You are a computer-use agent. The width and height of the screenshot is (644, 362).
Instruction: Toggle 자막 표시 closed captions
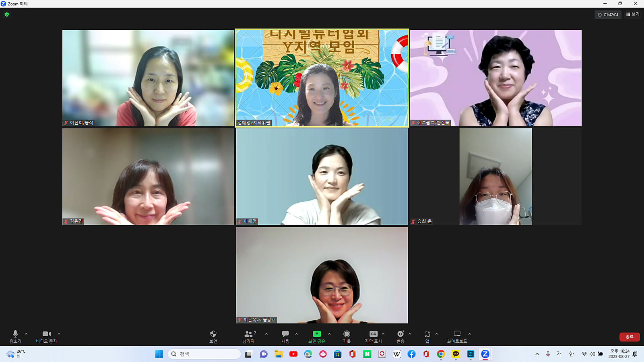pos(374,334)
